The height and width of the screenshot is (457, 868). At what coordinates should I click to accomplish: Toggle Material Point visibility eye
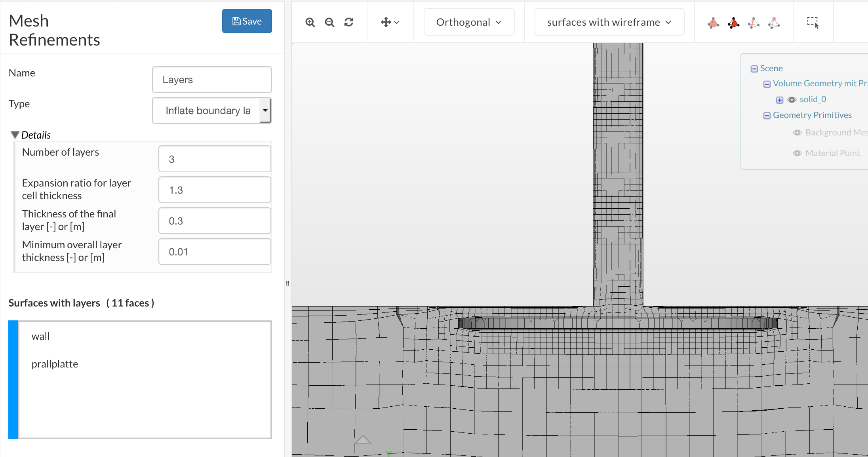point(797,153)
